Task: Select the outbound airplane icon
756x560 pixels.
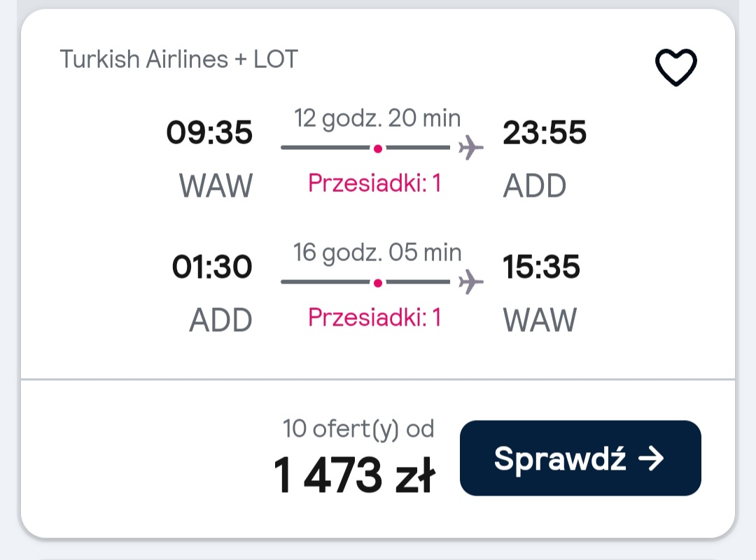Action: click(x=470, y=147)
